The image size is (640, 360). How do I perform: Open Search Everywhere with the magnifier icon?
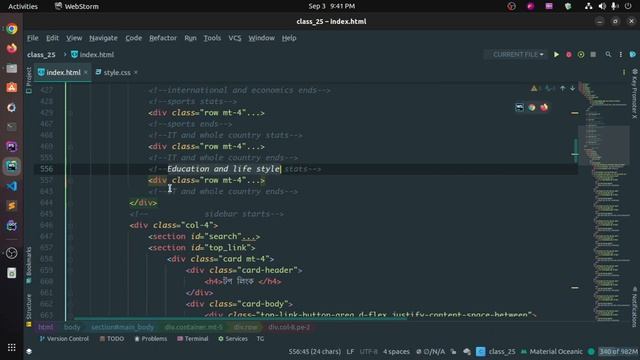click(x=608, y=54)
